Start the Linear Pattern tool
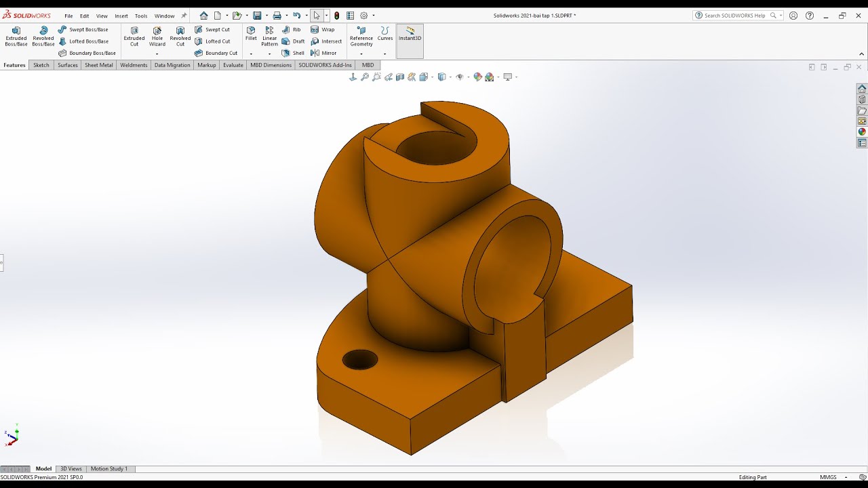The width and height of the screenshot is (868, 488). [x=270, y=37]
